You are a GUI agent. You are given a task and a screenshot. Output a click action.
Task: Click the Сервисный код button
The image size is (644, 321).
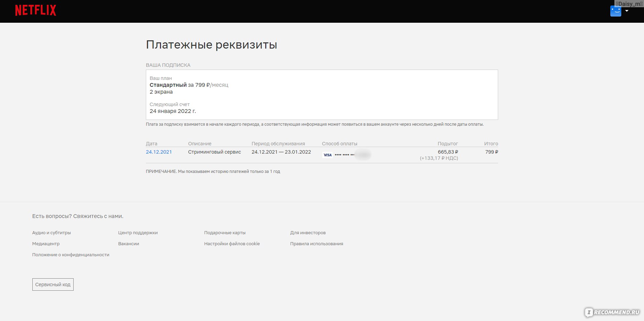[x=53, y=284]
